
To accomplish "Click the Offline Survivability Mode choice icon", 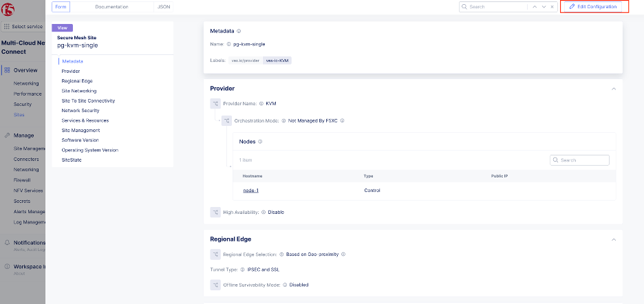I will click(215, 284).
